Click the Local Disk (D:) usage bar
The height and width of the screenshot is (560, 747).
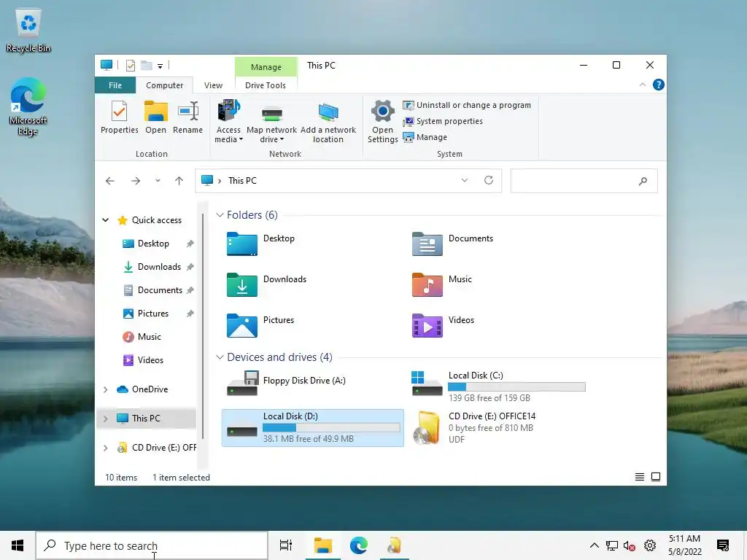(x=332, y=427)
